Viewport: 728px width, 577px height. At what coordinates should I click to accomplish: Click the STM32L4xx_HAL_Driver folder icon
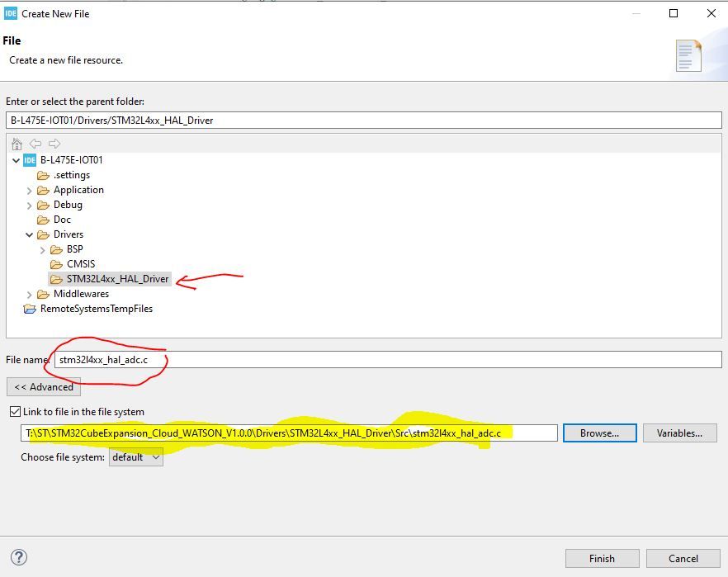tap(56, 280)
